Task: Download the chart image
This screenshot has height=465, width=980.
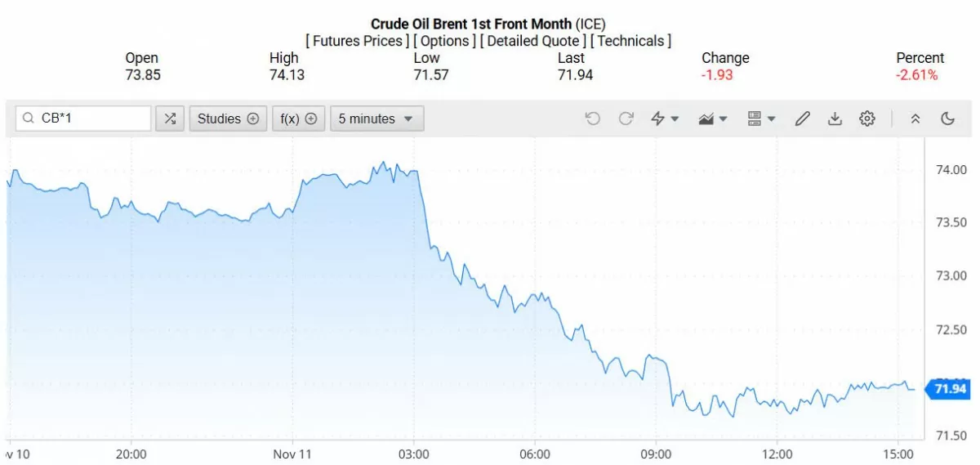Action: click(835, 118)
